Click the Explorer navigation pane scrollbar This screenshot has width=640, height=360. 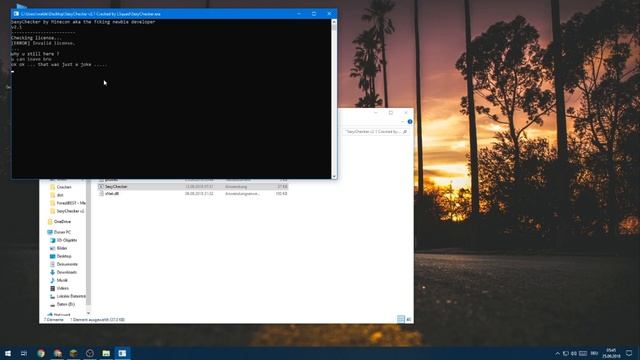[88, 243]
